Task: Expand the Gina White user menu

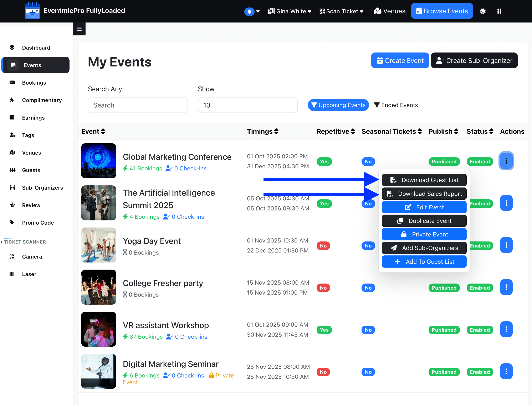Action: click(x=290, y=11)
